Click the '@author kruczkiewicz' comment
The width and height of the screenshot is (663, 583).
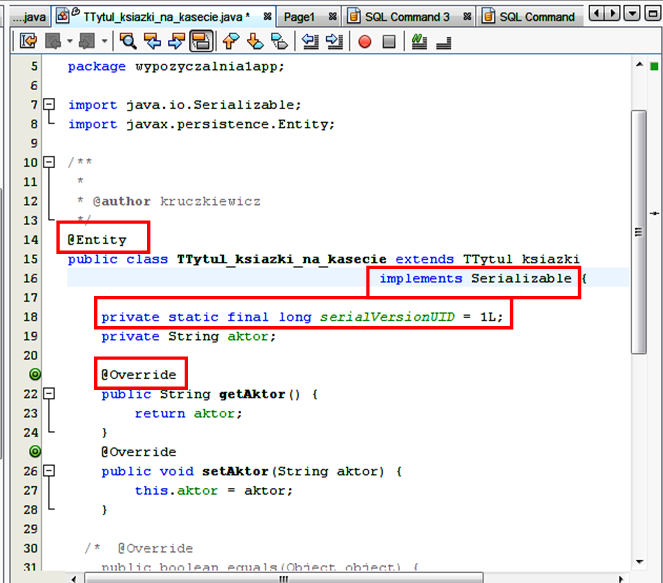(x=177, y=201)
